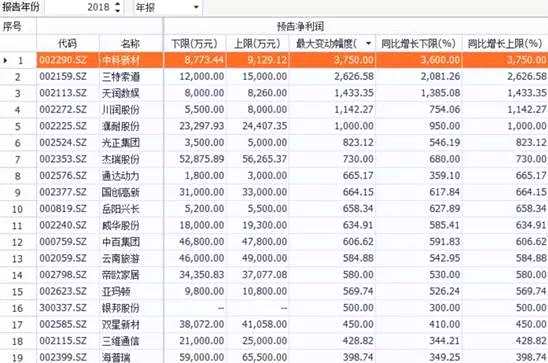The height and width of the screenshot is (363, 548).
Task: Select stock code 002113.SZ
Action: click(x=63, y=93)
